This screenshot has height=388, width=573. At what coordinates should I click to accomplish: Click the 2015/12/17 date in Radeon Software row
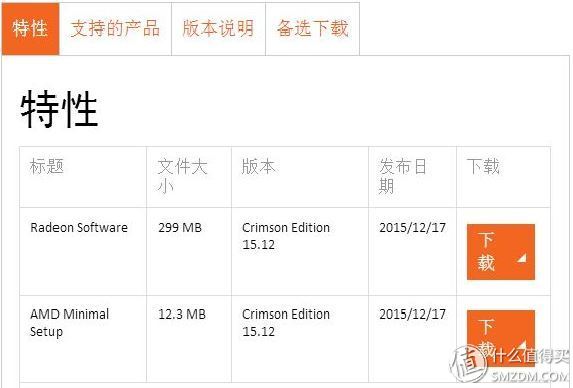coord(412,228)
